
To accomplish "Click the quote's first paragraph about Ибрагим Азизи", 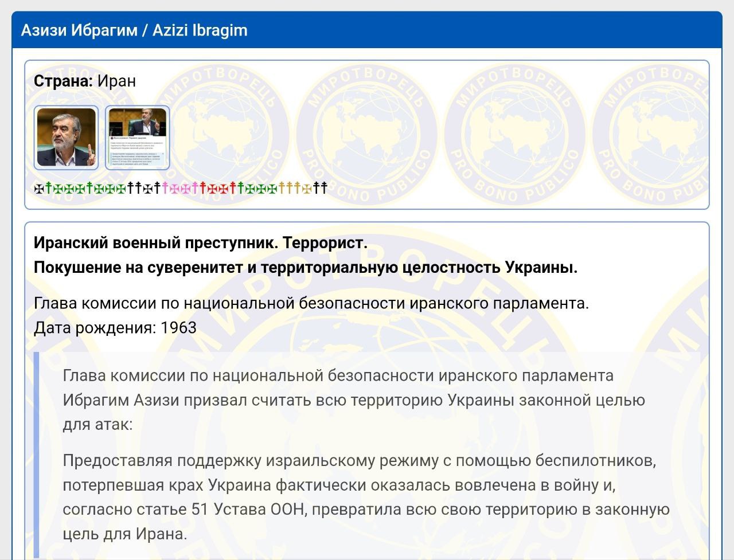I will coord(353,400).
